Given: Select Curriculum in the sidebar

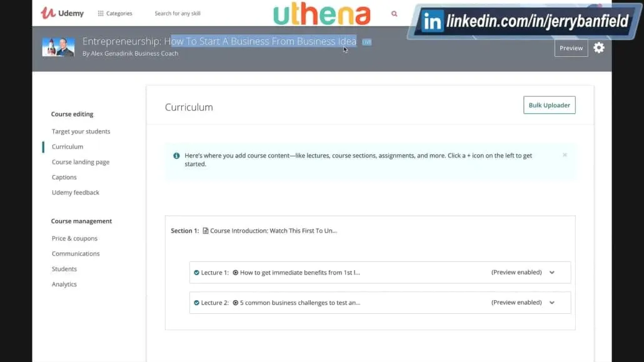Looking at the screenshot, I should (x=68, y=147).
